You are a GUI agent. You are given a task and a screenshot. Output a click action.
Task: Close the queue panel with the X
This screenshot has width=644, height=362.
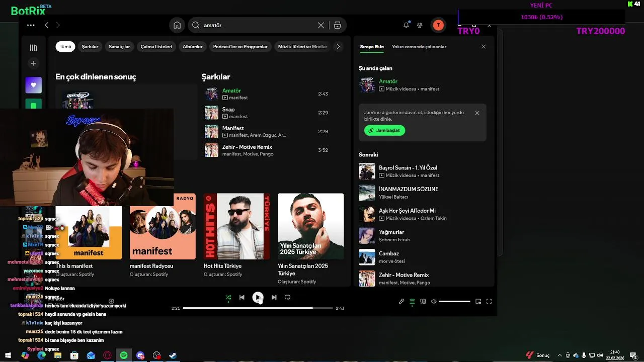pyautogui.click(x=484, y=47)
